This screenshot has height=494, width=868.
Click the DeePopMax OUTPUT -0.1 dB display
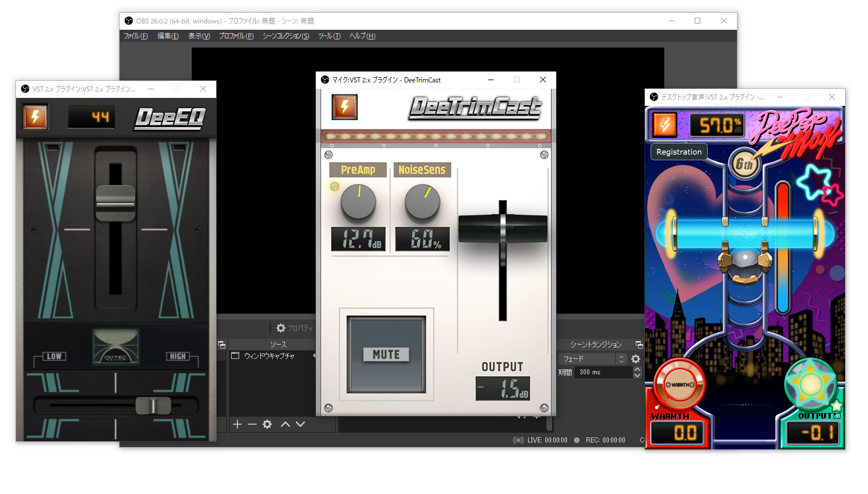pyautogui.click(x=813, y=433)
